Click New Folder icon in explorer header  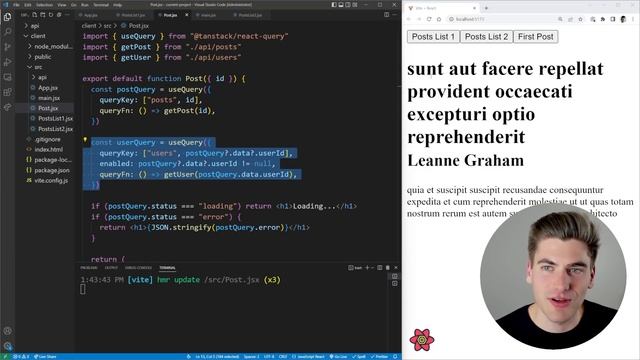point(42,15)
